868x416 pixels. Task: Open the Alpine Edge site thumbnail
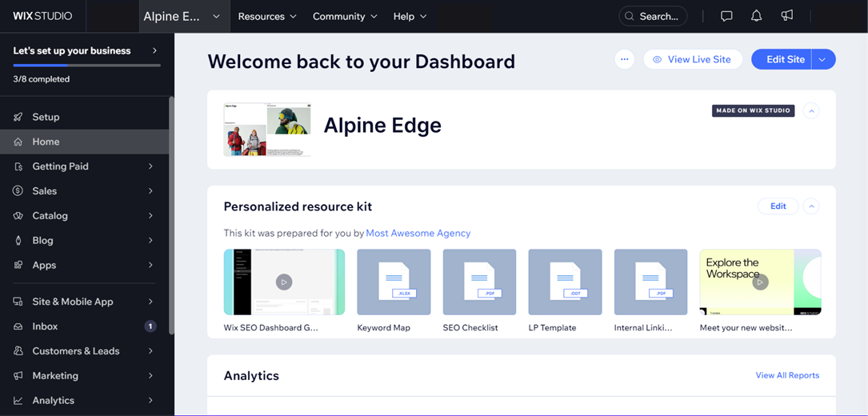pos(267,130)
